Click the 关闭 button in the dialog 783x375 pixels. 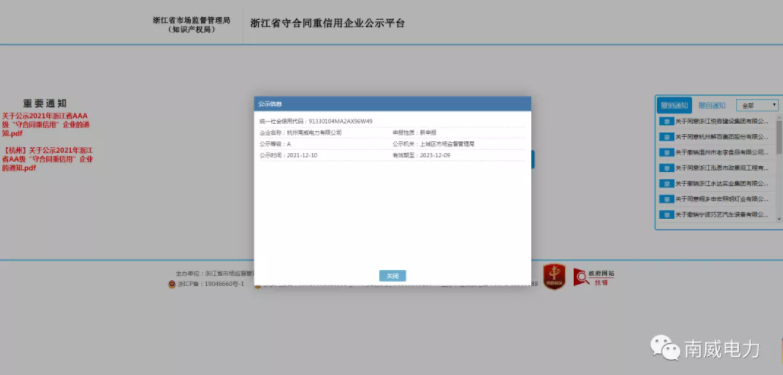tap(392, 276)
